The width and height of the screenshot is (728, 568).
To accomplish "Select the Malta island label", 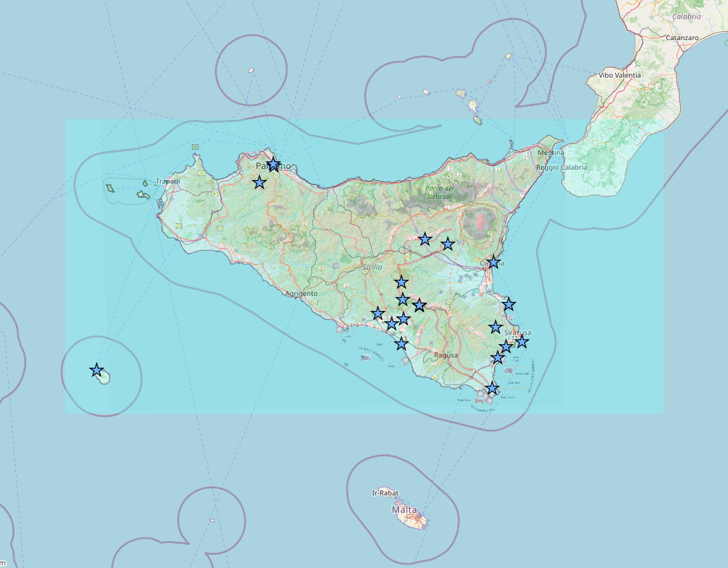I will point(405,510).
